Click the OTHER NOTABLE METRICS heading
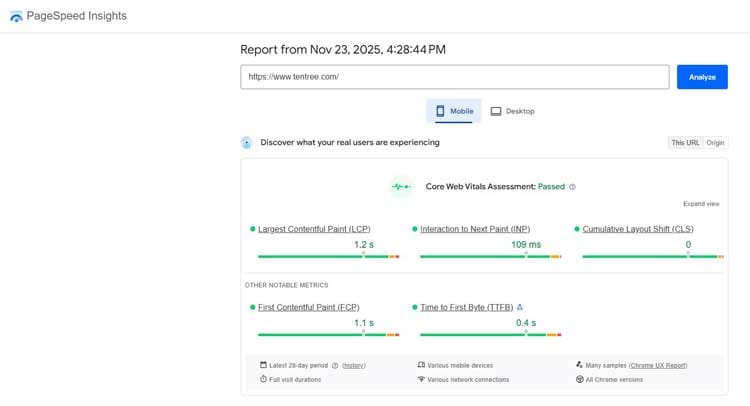The width and height of the screenshot is (750, 406). point(287,285)
